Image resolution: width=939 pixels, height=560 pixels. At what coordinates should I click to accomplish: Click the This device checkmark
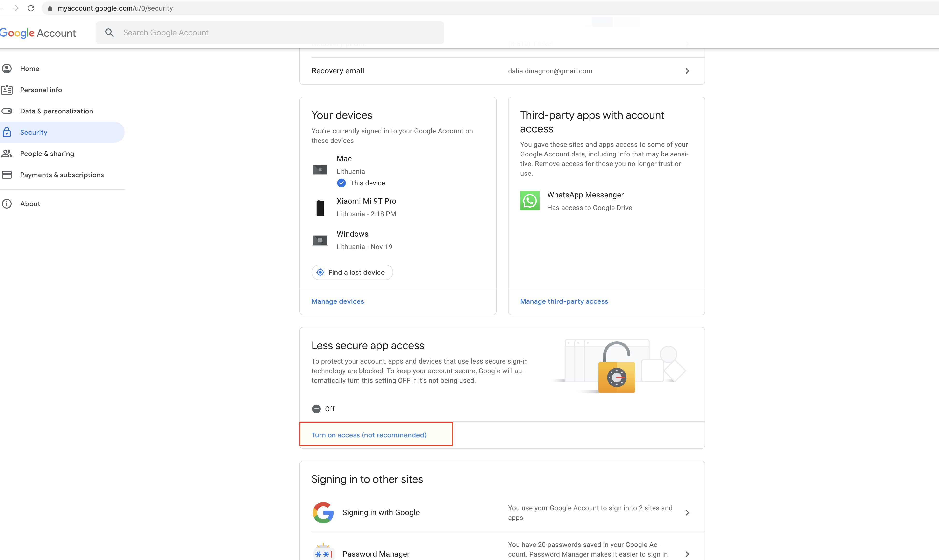click(x=341, y=183)
